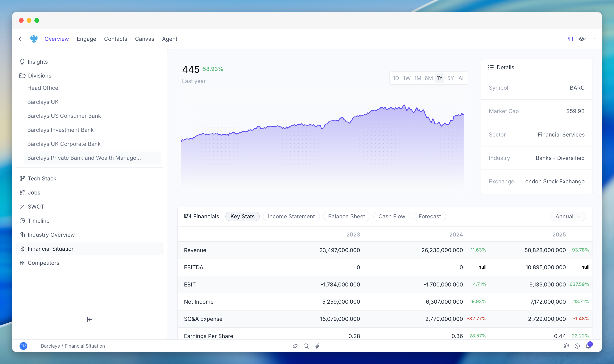The height and width of the screenshot is (364, 614).
Task: Select the 6M chart range
Action: [x=428, y=78]
